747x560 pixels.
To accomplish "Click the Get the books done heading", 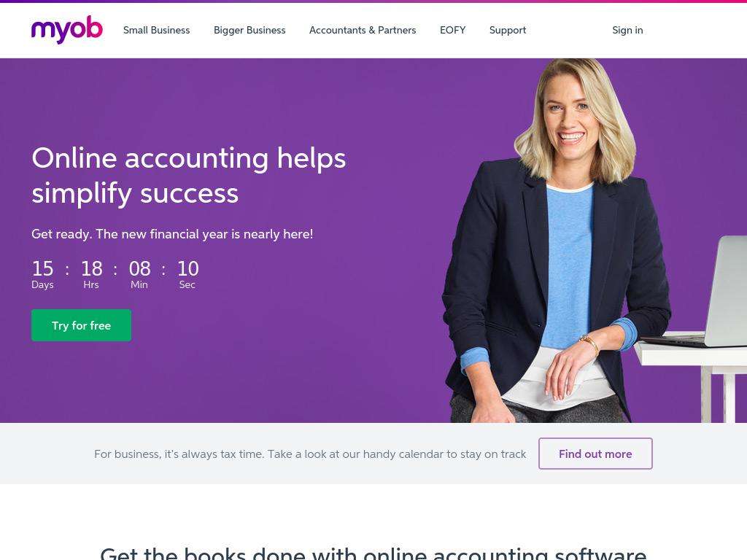I will [x=373, y=553].
